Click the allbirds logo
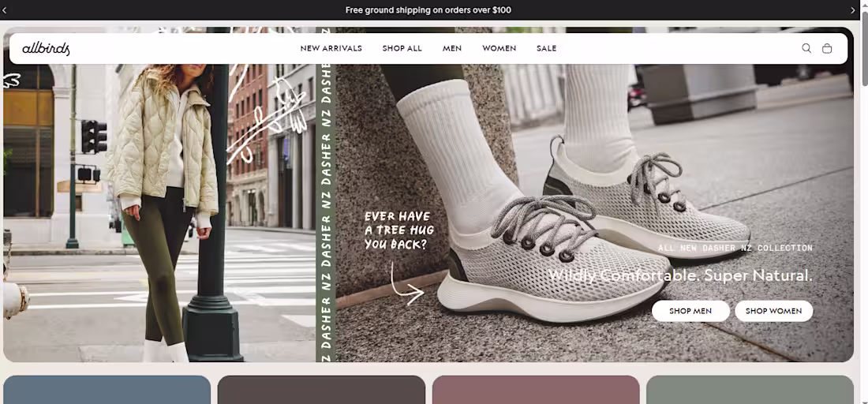This screenshot has height=404, width=868. point(46,49)
